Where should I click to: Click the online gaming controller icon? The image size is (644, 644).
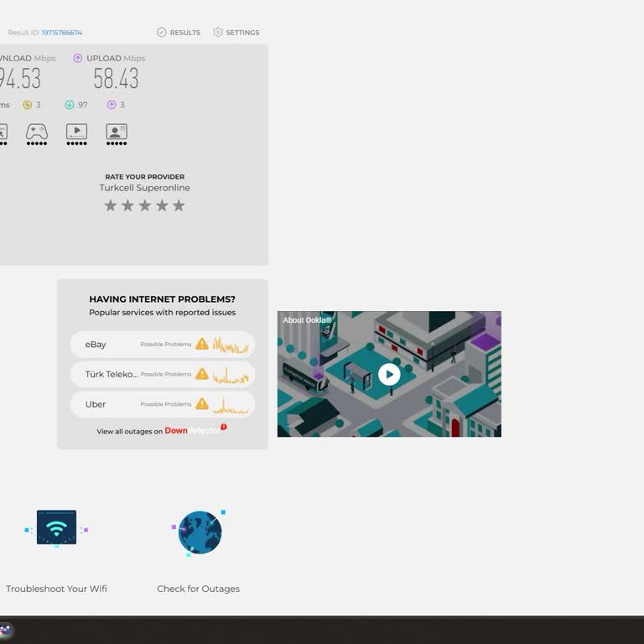click(37, 134)
